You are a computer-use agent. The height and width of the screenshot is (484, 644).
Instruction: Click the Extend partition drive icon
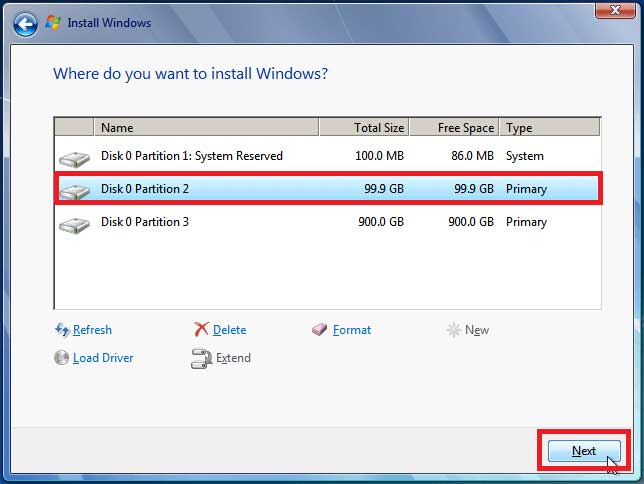[x=201, y=358]
